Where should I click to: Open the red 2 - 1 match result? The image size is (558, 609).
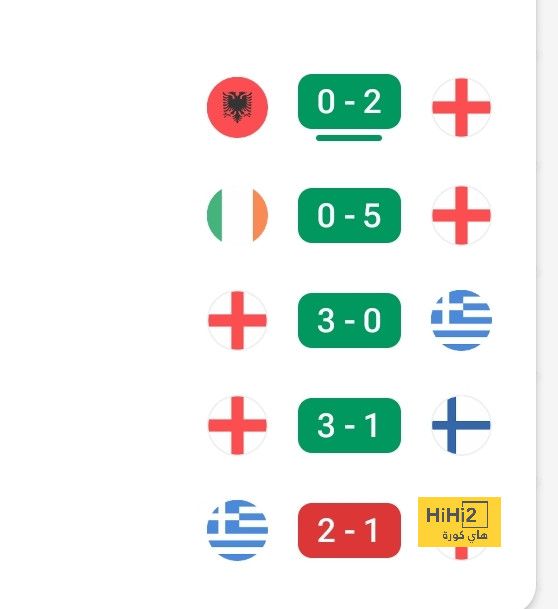point(349,530)
